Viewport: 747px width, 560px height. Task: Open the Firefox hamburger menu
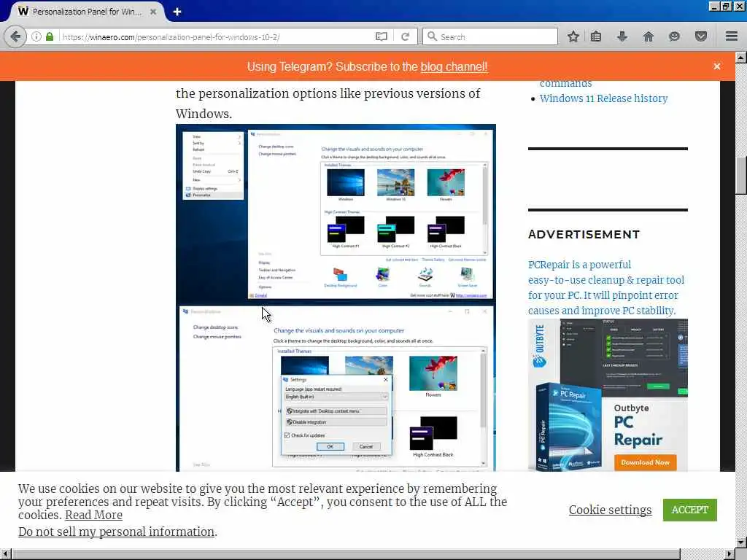coord(732,36)
